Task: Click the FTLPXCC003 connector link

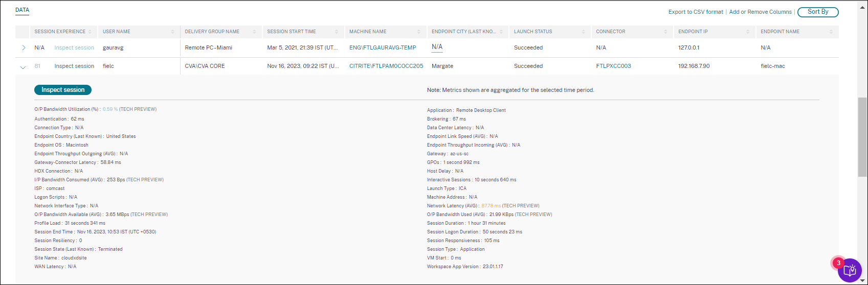Action: [x=613, y=66]
